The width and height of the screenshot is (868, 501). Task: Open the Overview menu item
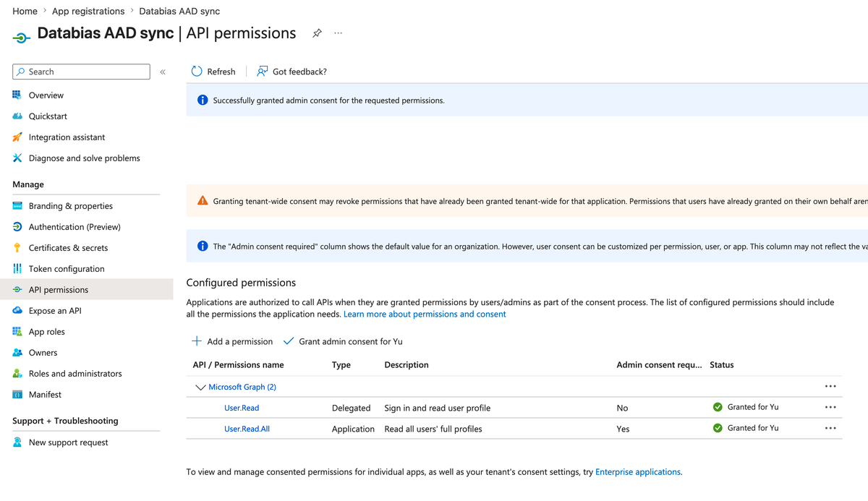pos(46,95)
